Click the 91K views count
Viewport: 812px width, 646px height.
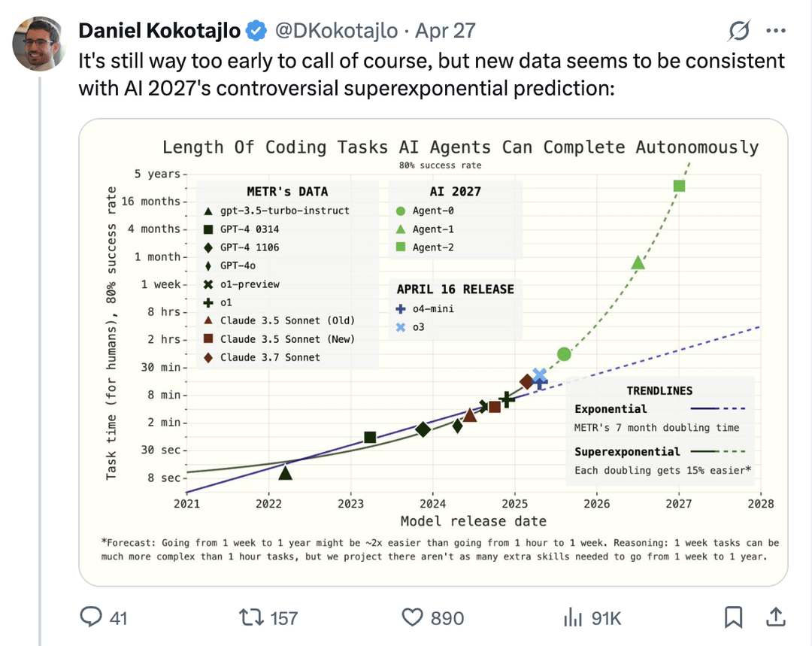[x=606, y=617]
